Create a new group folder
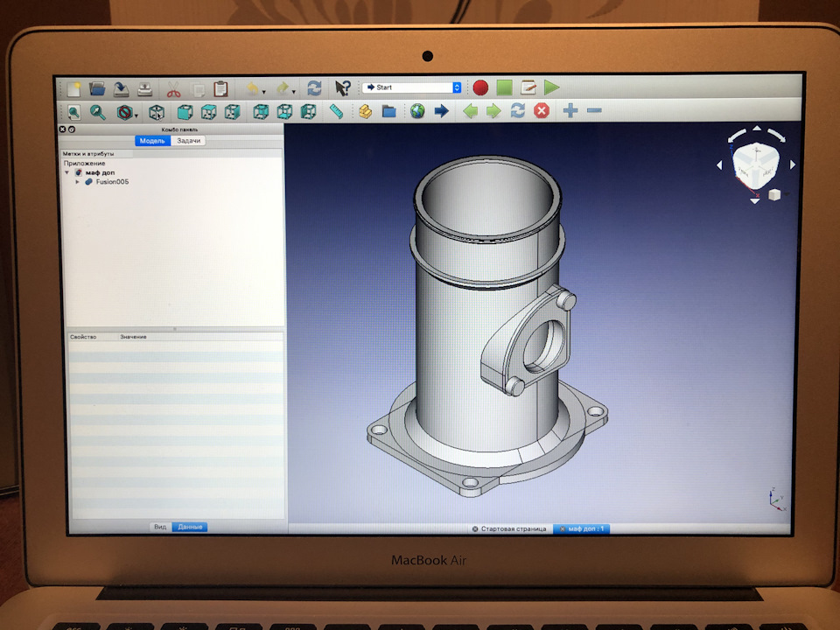This screenshot has height=630, width=840. (x=388, y=111)
